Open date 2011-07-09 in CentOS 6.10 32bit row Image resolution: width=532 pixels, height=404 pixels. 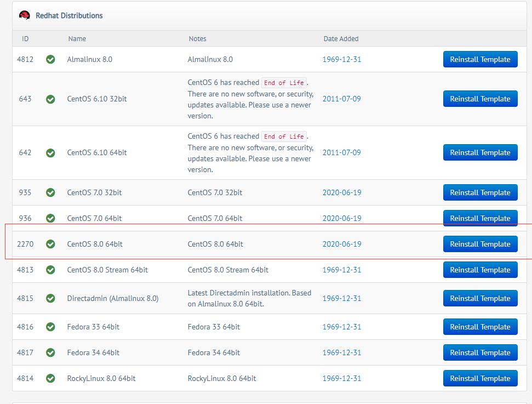pos(342,99)
